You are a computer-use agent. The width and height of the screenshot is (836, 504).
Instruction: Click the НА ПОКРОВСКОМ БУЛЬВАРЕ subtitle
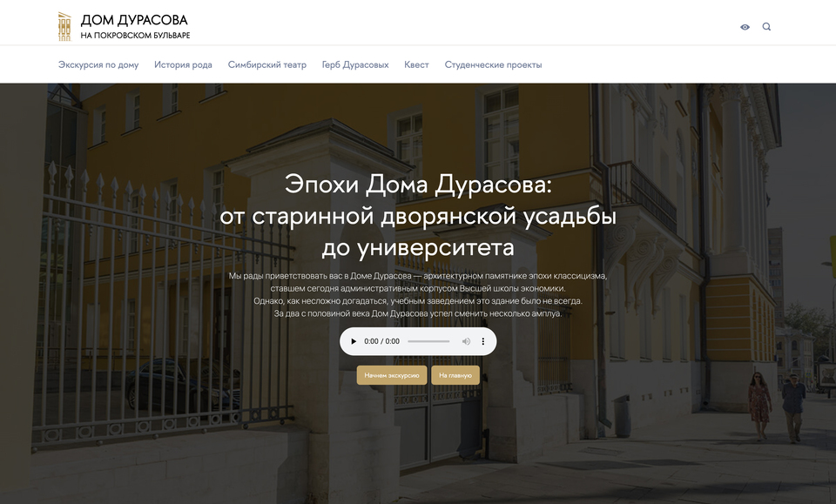click(x=135, y=36)
